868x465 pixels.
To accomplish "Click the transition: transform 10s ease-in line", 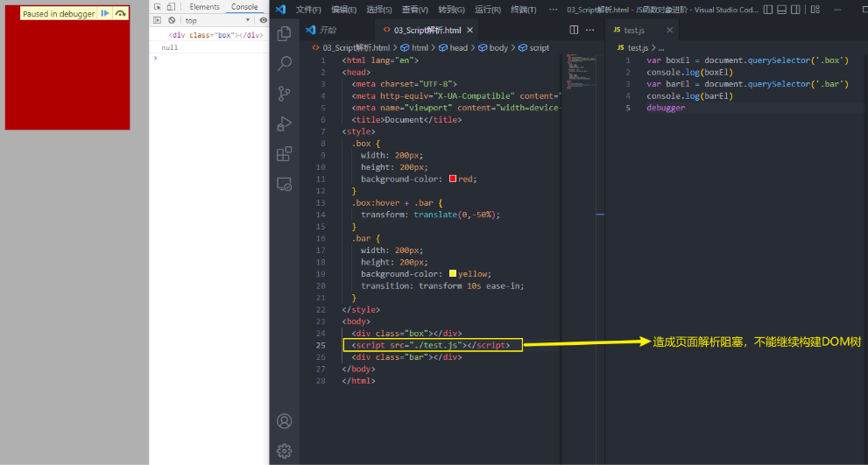I will click(442, 285).
